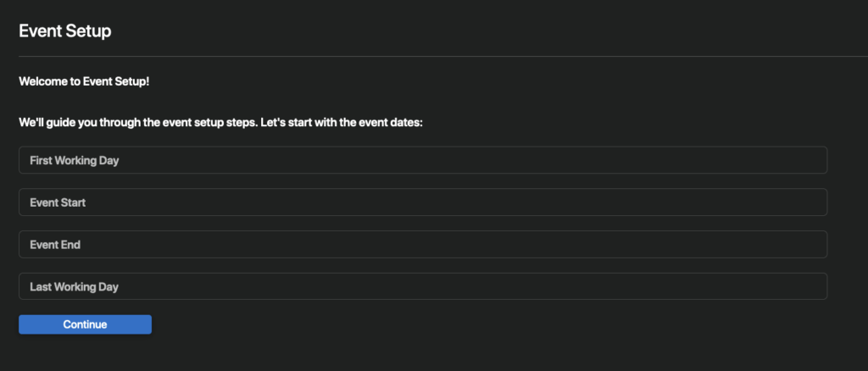
Task: Click the First Working Day date field
Action: pyautogui.click(x=422, y=160)
